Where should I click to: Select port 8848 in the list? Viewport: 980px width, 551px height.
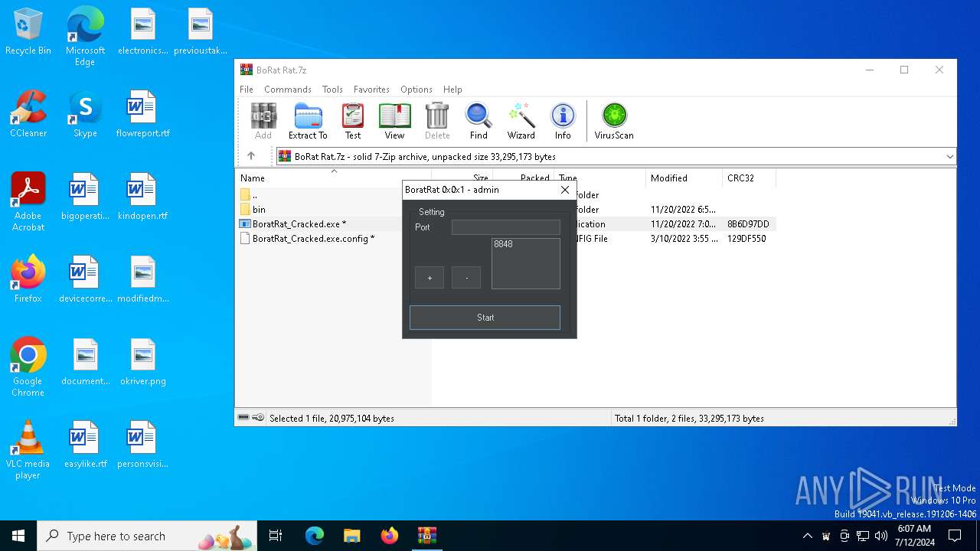pyautogui.click(x=504, y=244)
